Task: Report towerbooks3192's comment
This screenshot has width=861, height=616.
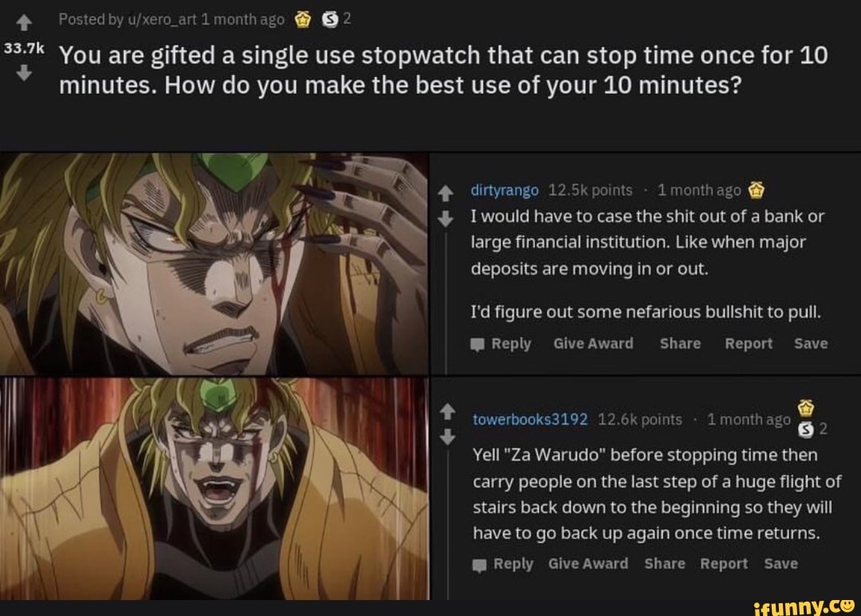Action: pos(724,564)
